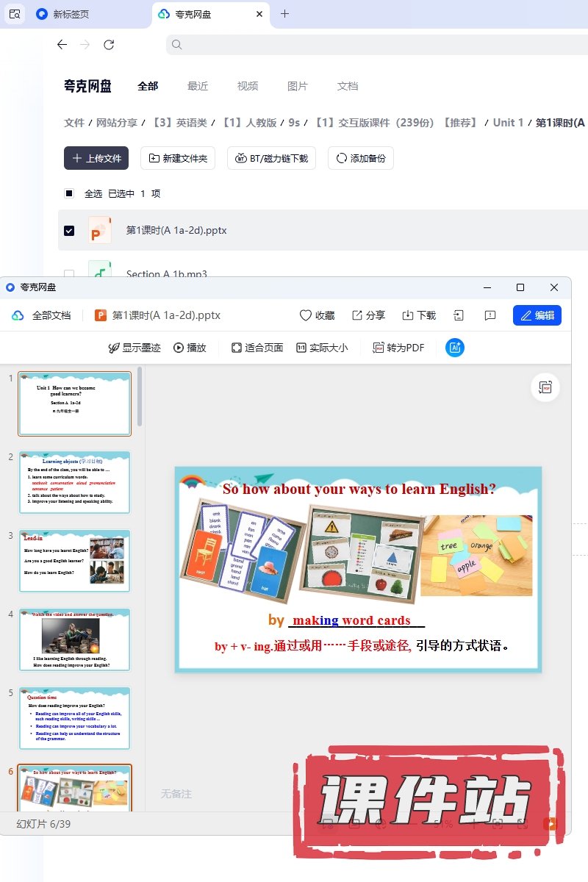The image size is (588, 882).
Task: Click the feedback message icon in viewer header
Action: coord(490,315)
